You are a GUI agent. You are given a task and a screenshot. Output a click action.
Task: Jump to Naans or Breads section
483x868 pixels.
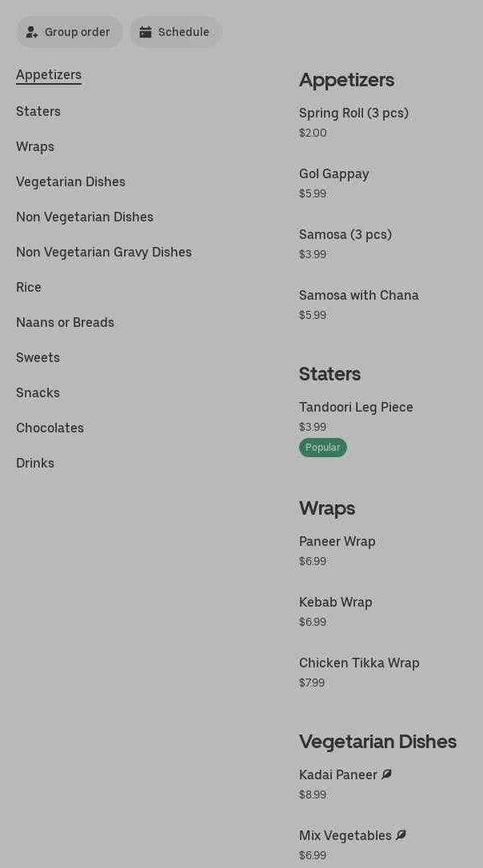(x=65, y=323)
